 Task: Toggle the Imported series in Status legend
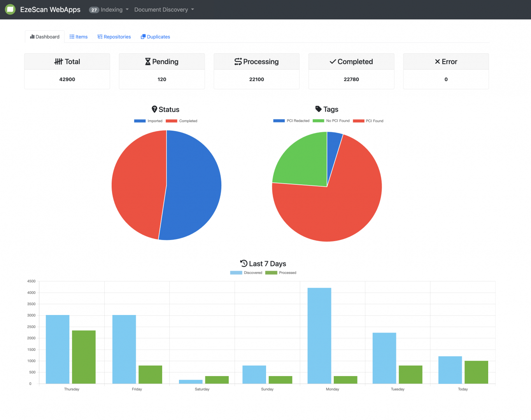point(148,121)
